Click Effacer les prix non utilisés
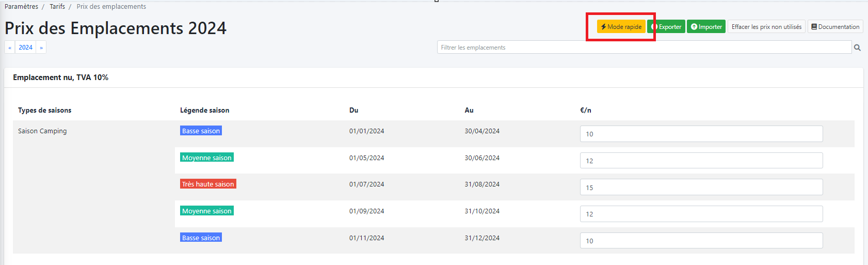 pos(766,27)
